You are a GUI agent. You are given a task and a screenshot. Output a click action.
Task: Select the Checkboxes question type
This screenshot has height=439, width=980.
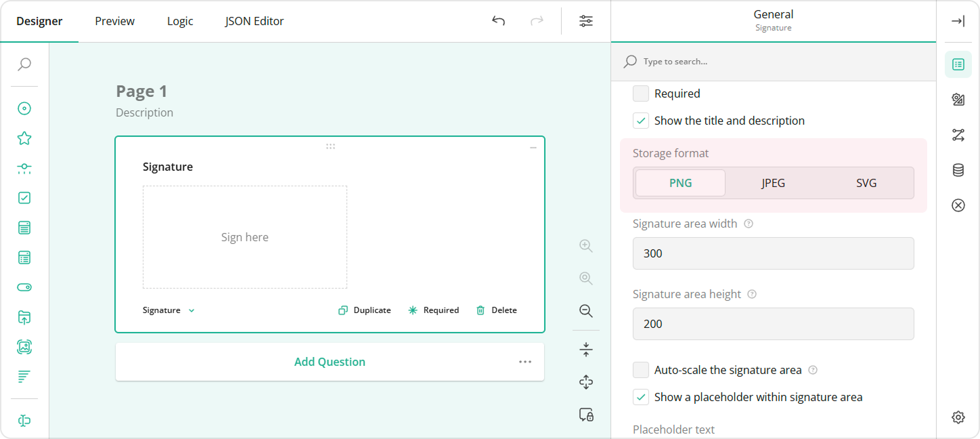click(x=24, y=198)
